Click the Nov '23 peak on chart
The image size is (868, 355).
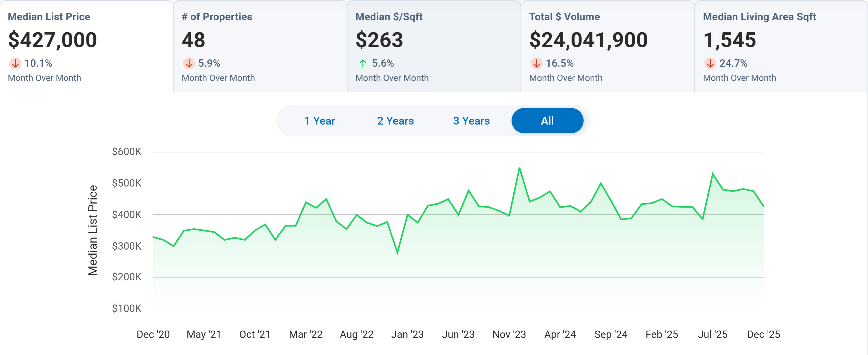coord(519,168)
